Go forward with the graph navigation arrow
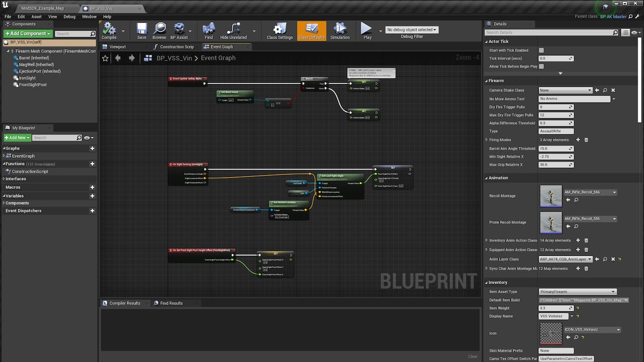 tap(131, 58)
